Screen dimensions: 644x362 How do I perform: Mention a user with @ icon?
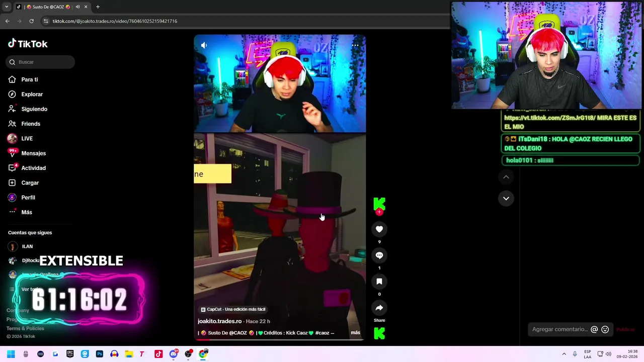point(594,329)
